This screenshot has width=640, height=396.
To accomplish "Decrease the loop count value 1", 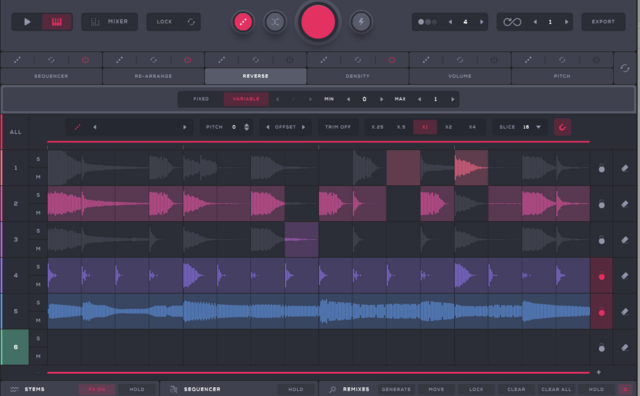I will [x=535, y=22].
